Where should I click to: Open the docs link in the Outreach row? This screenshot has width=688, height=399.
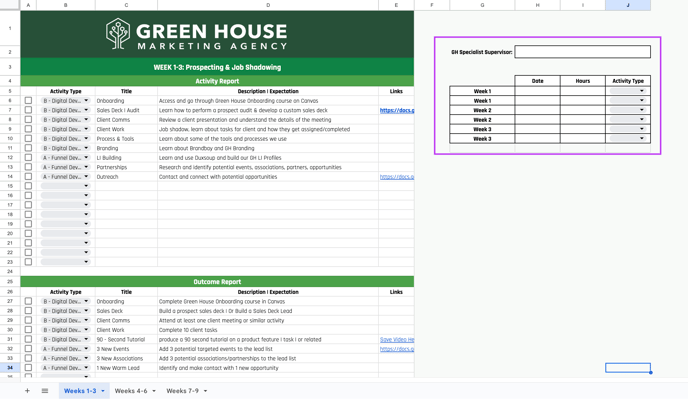point(397,176)
